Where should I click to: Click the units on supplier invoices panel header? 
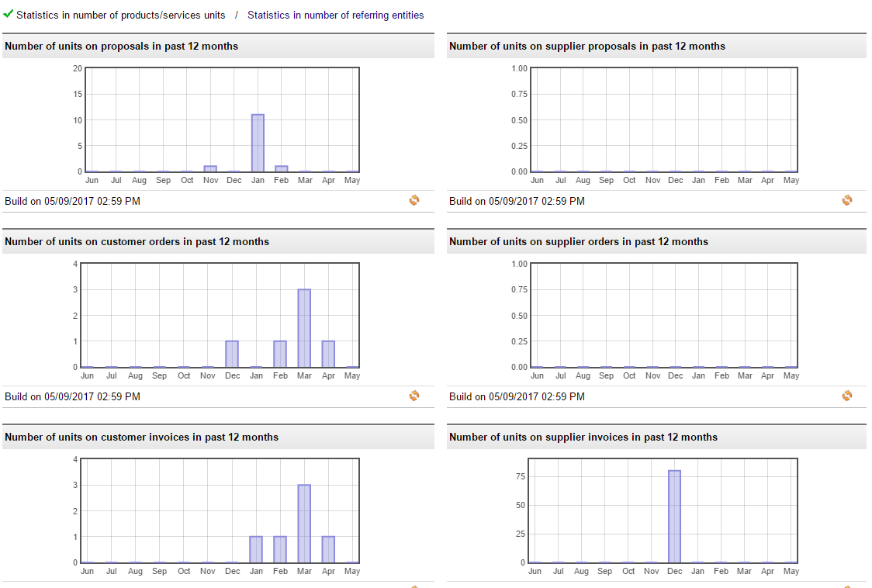(x=583, y=437)
